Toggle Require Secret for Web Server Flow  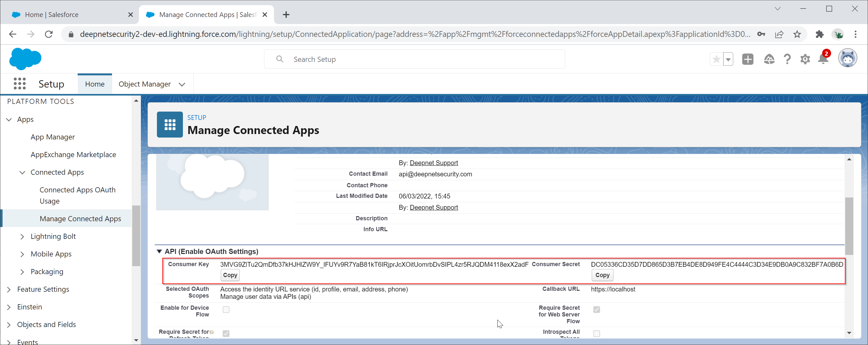point(597,309)
